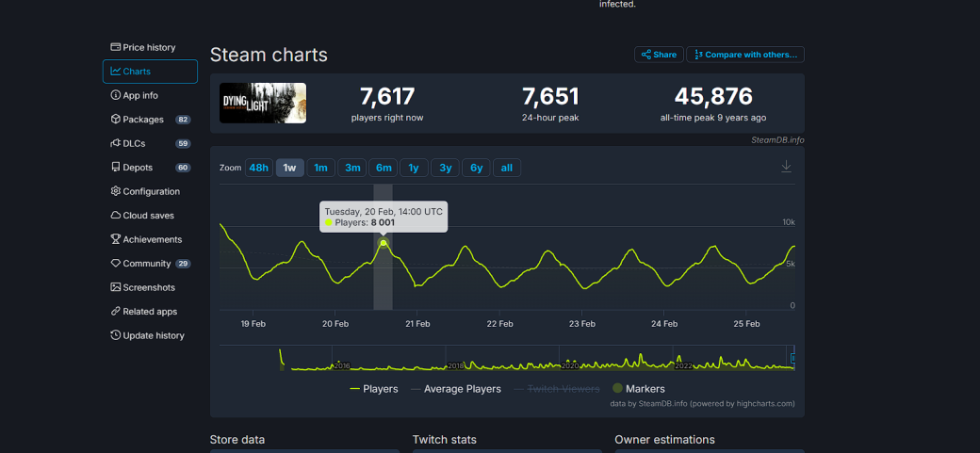
Task: Click the 7,617 players right now value
Action: click(x=387, y=96)
